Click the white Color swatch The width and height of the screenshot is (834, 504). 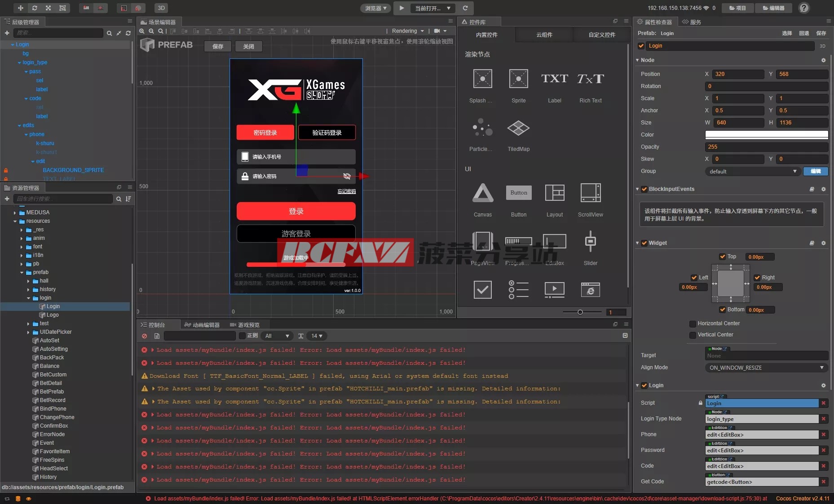(766, 135)
